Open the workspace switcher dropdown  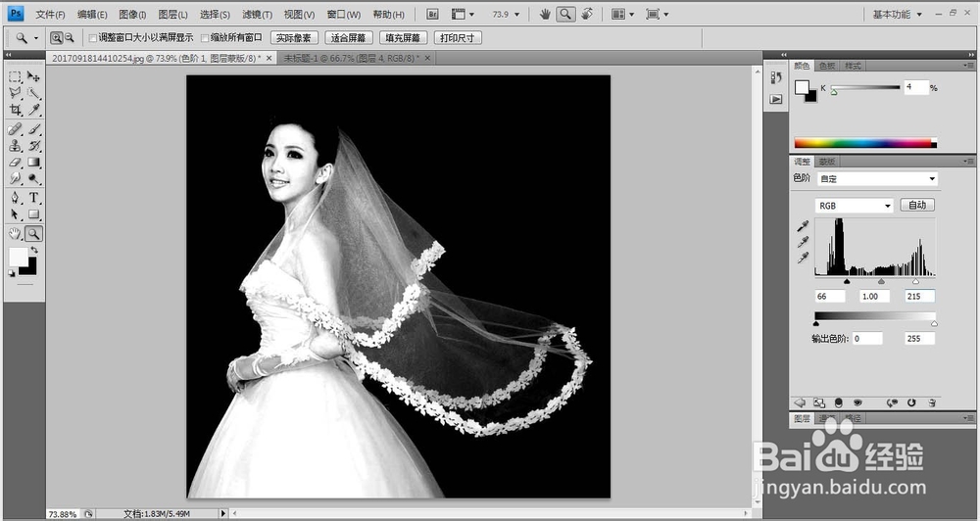click(x=897, y=14)
